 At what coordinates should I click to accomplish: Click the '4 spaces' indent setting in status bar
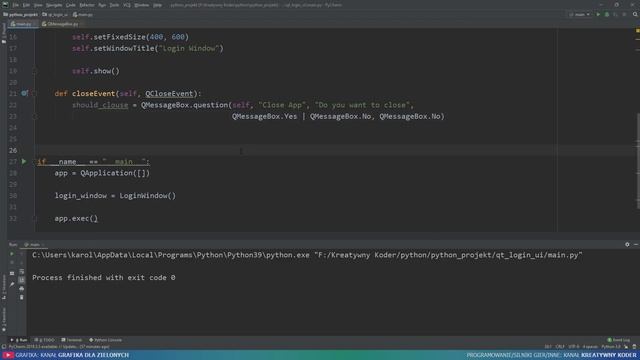point(590,347)
